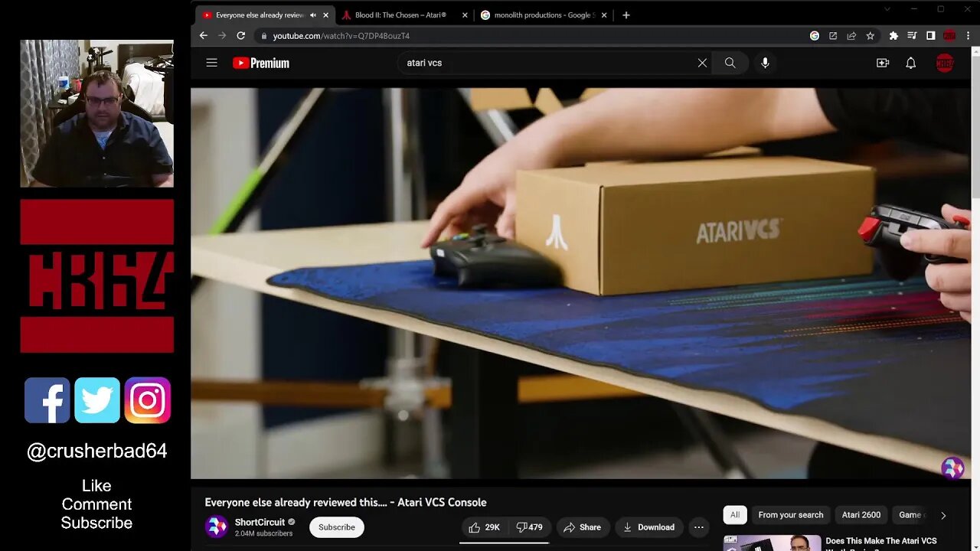Click the '2.04M subscribers' text
This screenshot has height=551, width=980.
[263, 533]
